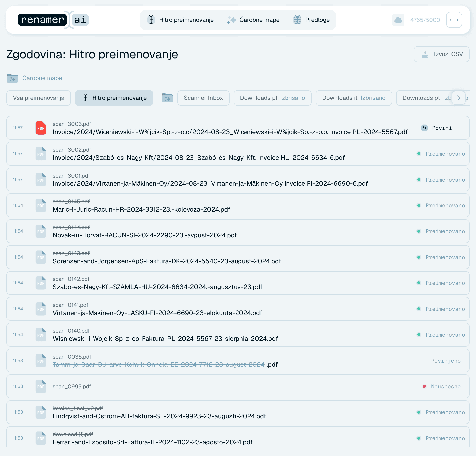The image size is (476, 456).
Task: Click Povrni to revert scan_3003.pdf
Action: click(x=437, y=128)
